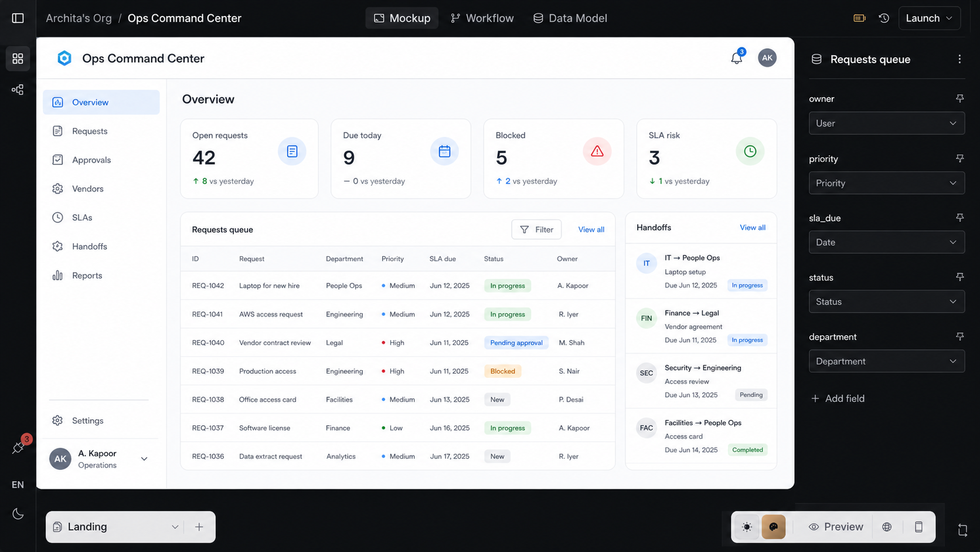
Task: Click the Filter button in Requests queue
Action: (x=536, y=229)
